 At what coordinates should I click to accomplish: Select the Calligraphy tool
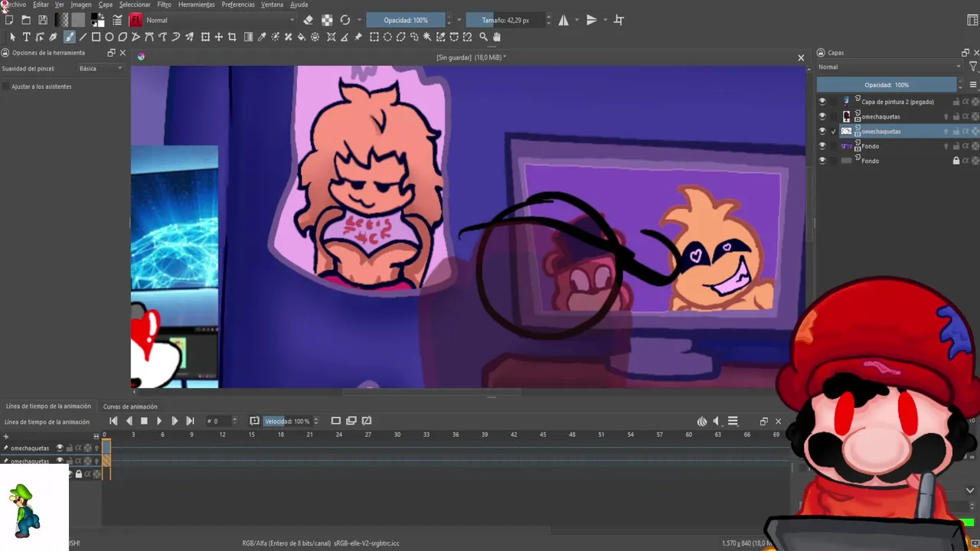pyautogui.click(x=53, y=37)
